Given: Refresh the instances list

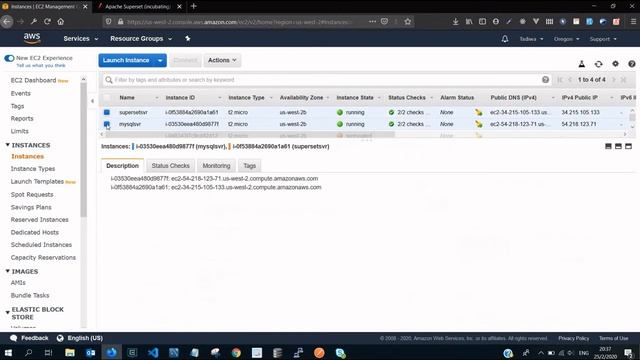Looking at the screenshot, I should [x=598, y=64].
